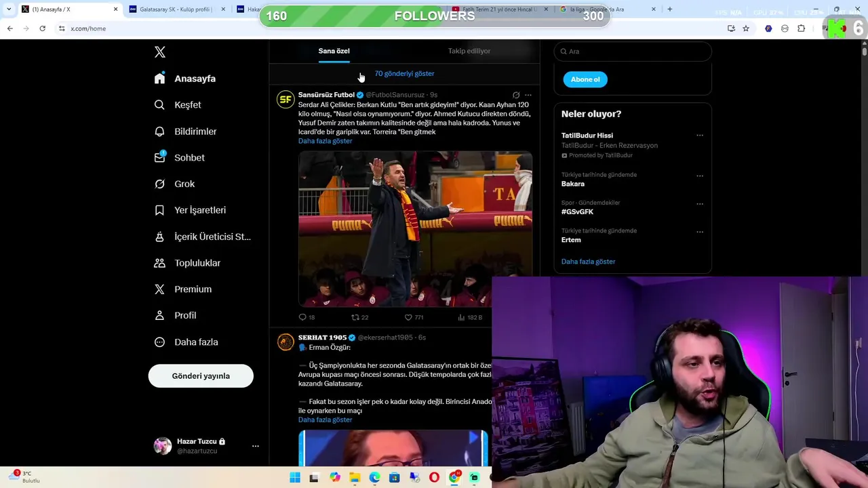868x488 pixels.
Task: Click the X logo in the sidebar
Action: 160,52
